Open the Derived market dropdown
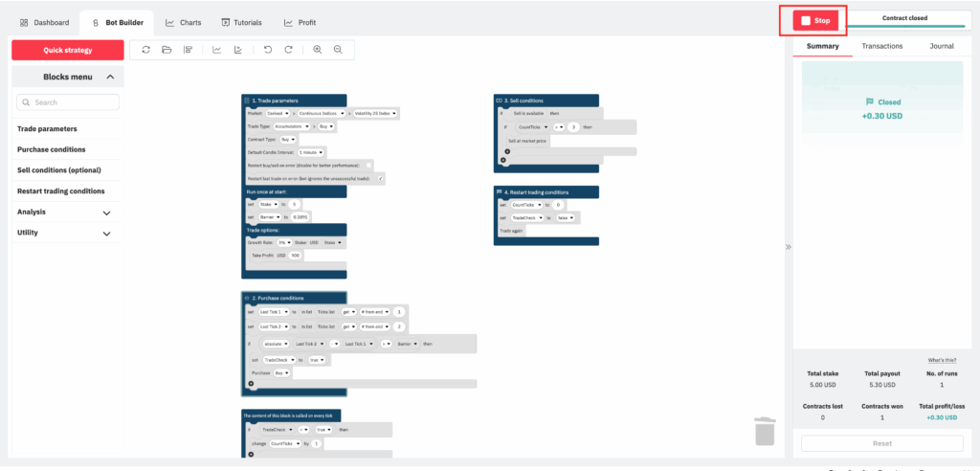Viewport: 980px width, 471px height. pos(278,113)
